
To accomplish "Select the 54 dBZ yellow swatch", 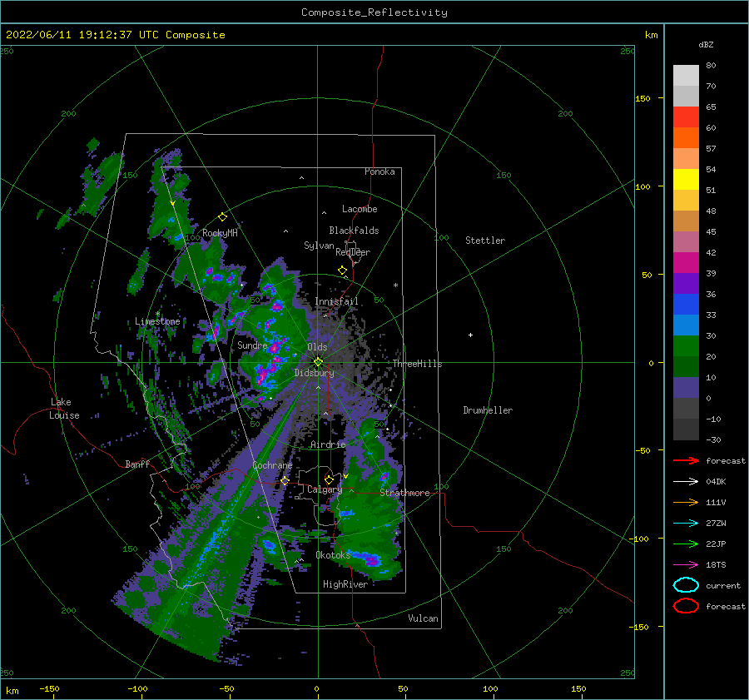I will (x=686, y=179).
